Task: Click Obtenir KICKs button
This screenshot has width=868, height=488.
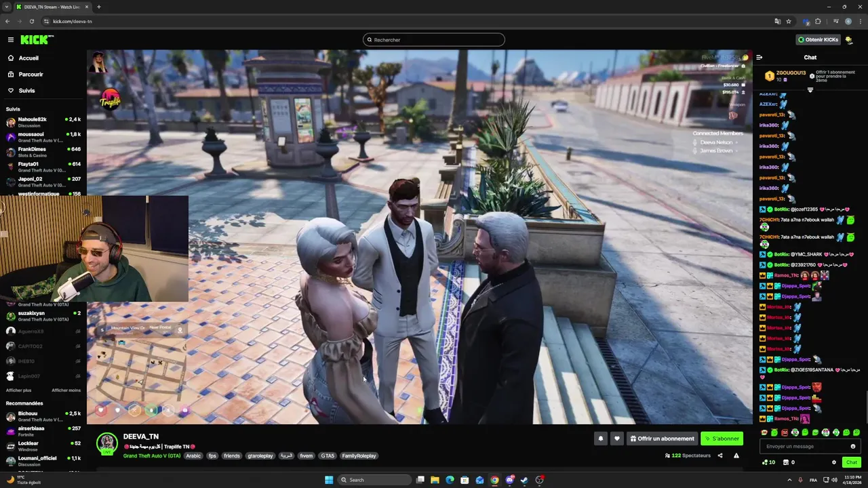Action: 818,40
